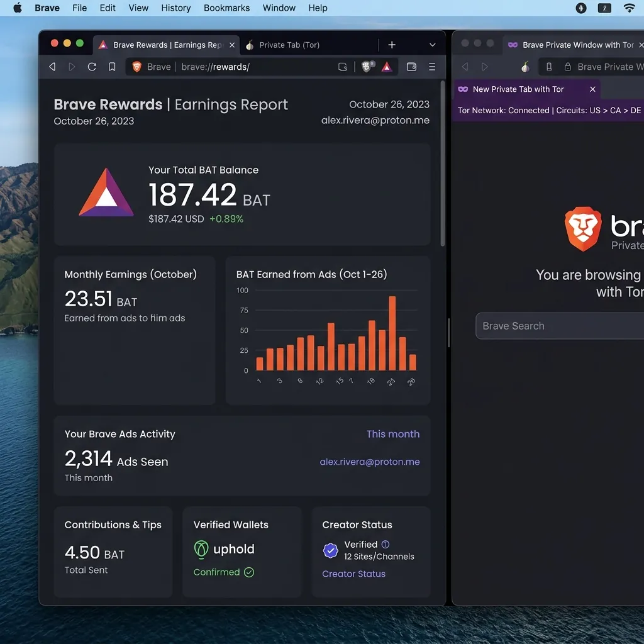Open the Help menu
The height and width of the screenshot is (644, 644).
318,8
